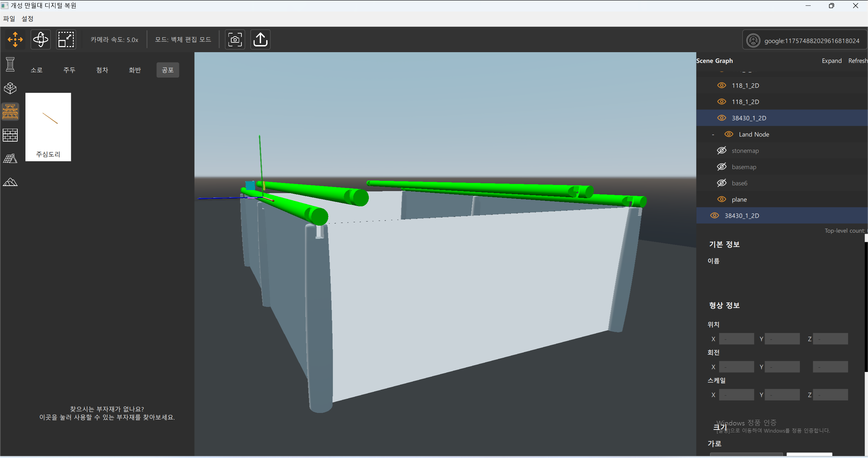Open the 파일 menu
Viewport: 868px width, 458px height.
[9, 19]
